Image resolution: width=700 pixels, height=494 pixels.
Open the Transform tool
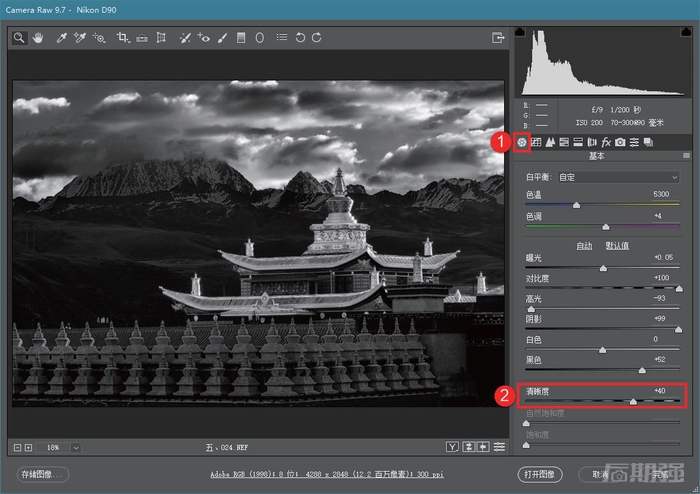click(161, 38)
